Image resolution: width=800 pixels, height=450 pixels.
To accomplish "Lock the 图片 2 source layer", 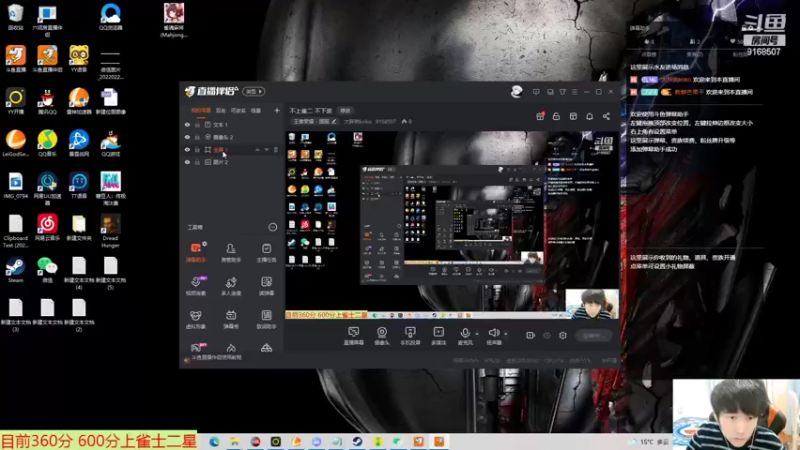I will tap(197, 162).
